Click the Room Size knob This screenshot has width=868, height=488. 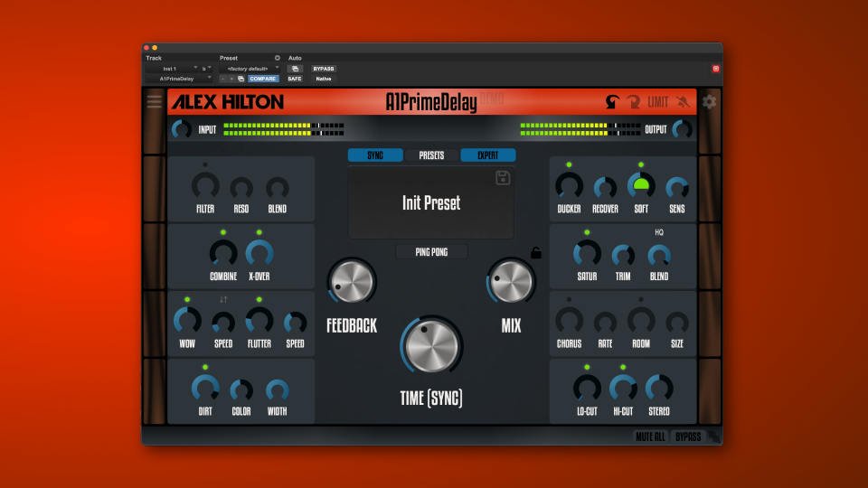677,324
